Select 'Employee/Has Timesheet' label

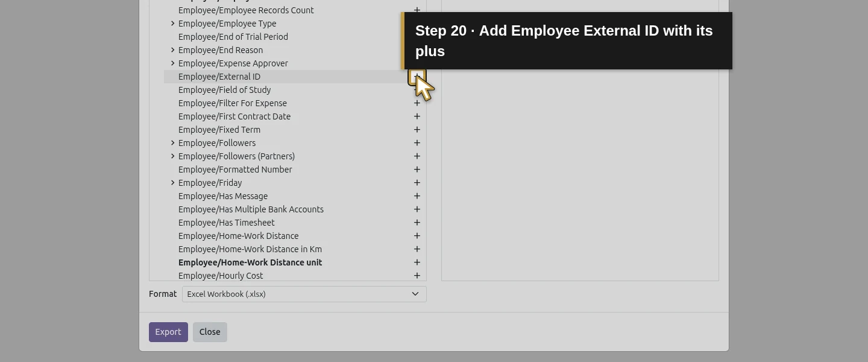(226, 223)
